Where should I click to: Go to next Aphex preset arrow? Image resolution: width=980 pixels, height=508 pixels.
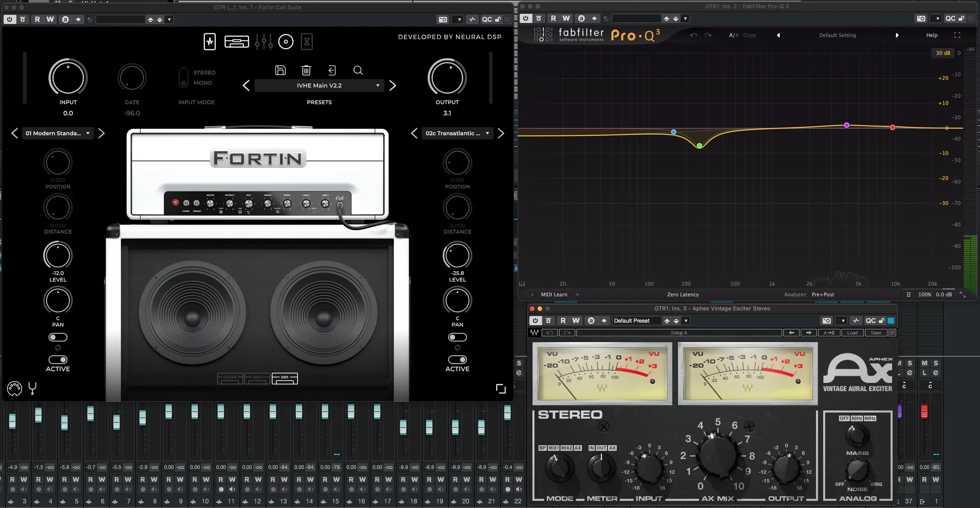809,333
